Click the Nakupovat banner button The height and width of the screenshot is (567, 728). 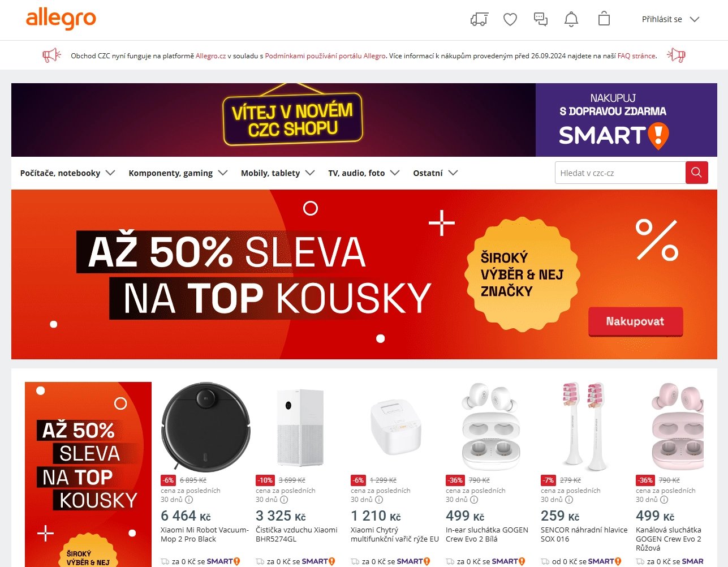[635, 321]
